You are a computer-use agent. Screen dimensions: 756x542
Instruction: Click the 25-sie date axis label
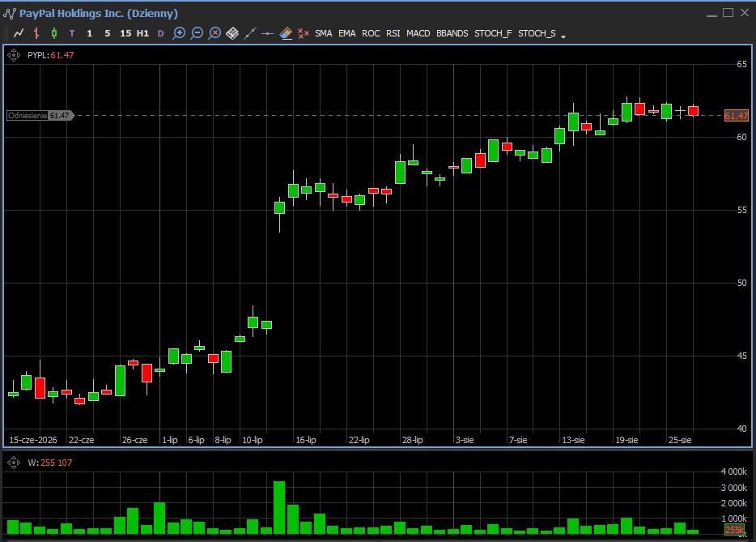[680, 440]
